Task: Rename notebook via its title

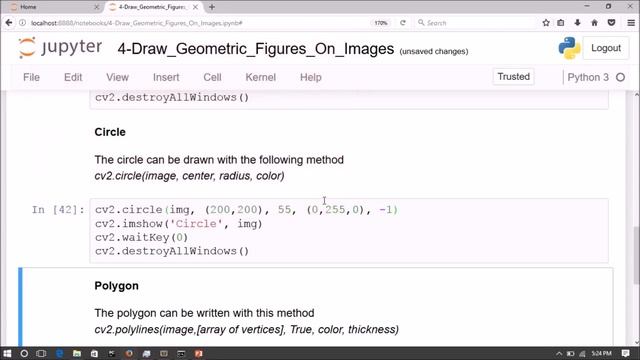Action: click(256, 49)
